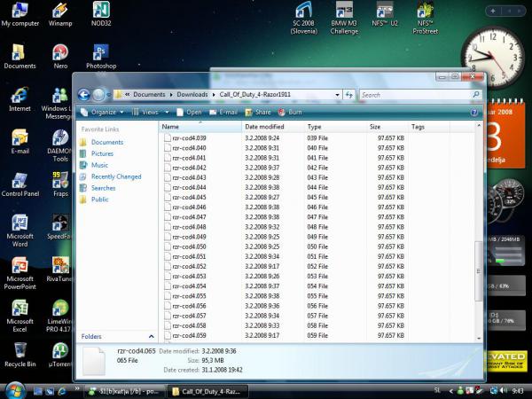Sort files by Date modified column
The height and width of the screenshot is (399, 532).
[264, 127]
